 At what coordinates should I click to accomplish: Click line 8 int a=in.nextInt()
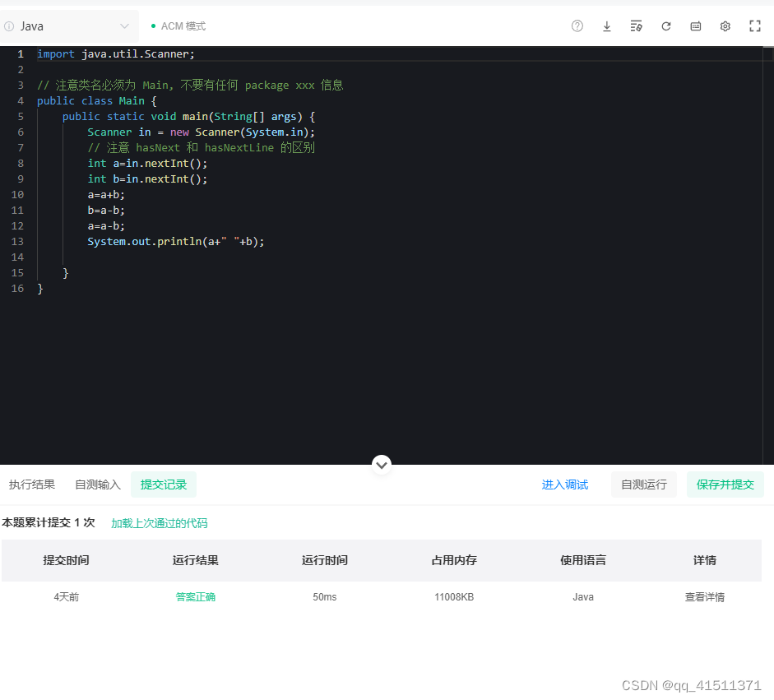click(147, 164)
